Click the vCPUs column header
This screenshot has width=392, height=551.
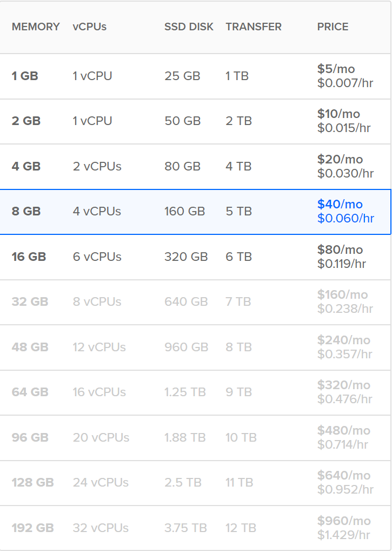pos(90,27)
